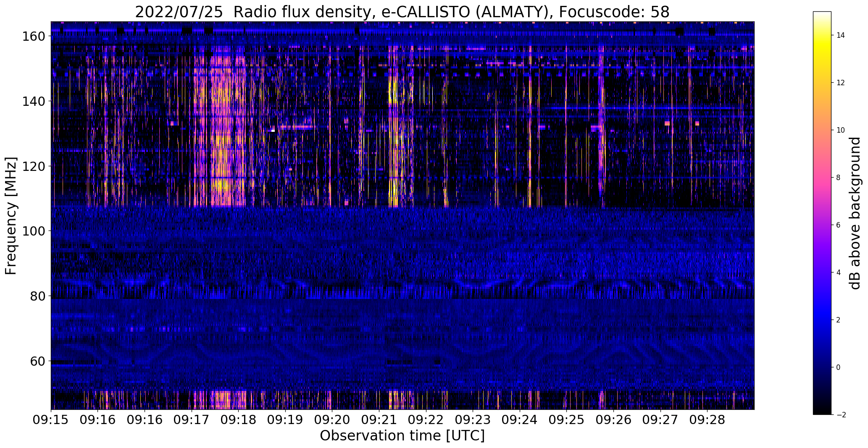Click the colorbar tick label 6
868x448 pixels.
click(x=839, y=225)
